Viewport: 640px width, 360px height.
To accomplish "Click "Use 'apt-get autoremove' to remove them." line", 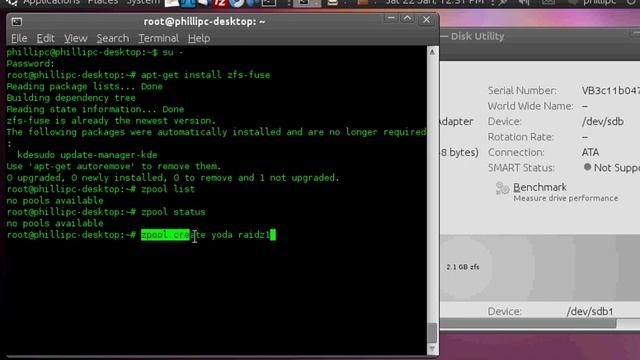I will point(113,167).
